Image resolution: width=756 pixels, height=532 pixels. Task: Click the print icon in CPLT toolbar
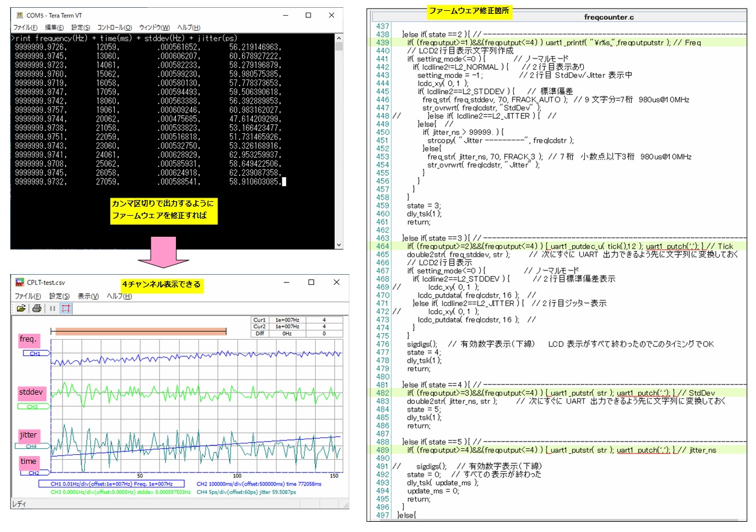(x=37, y=308)
